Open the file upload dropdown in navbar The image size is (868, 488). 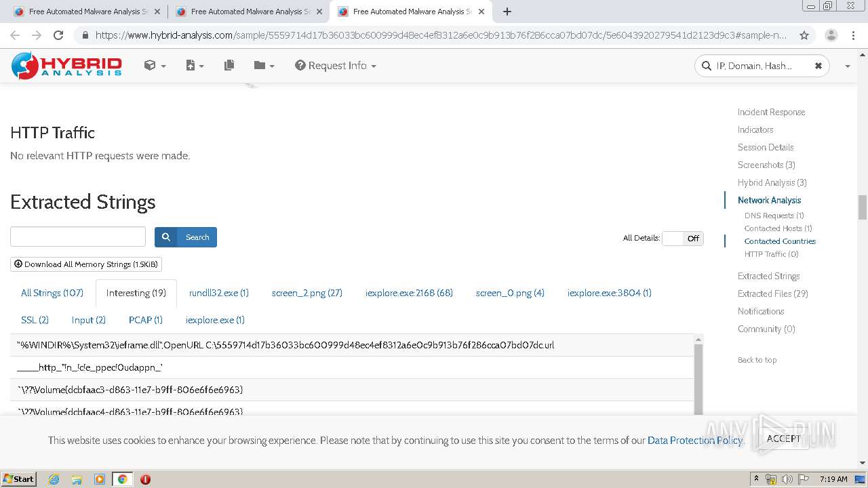tap(195, 66)
